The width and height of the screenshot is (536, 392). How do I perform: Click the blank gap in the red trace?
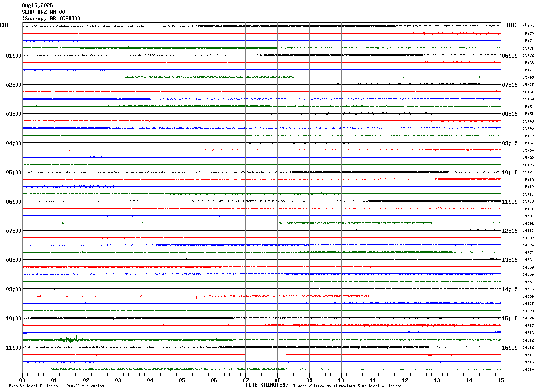265,354
